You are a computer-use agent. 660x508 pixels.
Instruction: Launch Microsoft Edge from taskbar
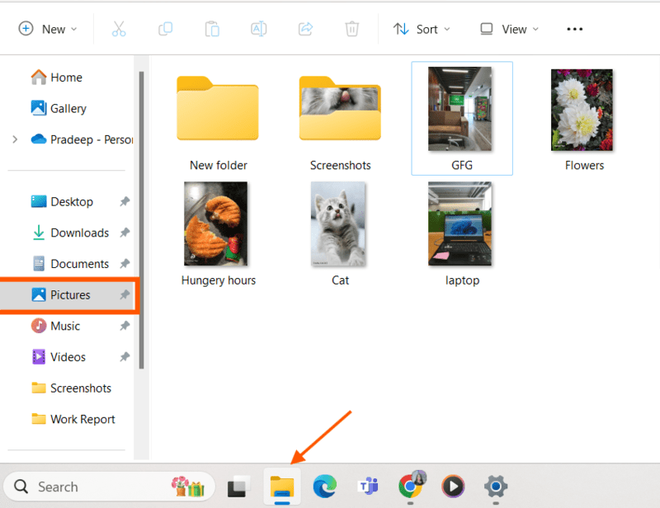coord(325,487)
